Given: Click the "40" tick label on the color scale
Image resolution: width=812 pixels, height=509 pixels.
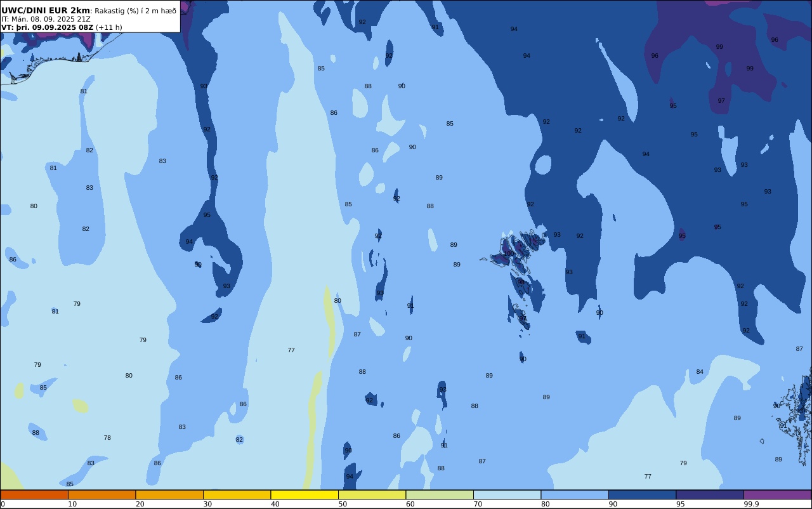Looking at the screenshot, I should tap(275, 504).
